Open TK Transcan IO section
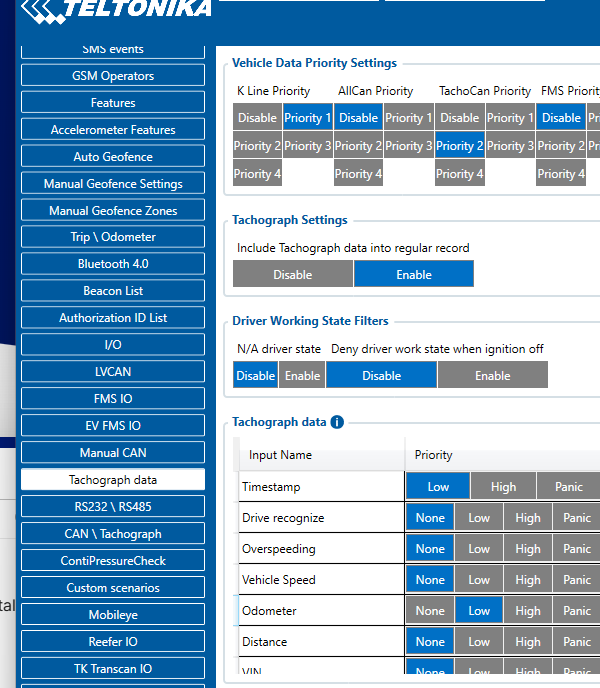The width and height of the screenshot is (600, 688). click(113, 668)
